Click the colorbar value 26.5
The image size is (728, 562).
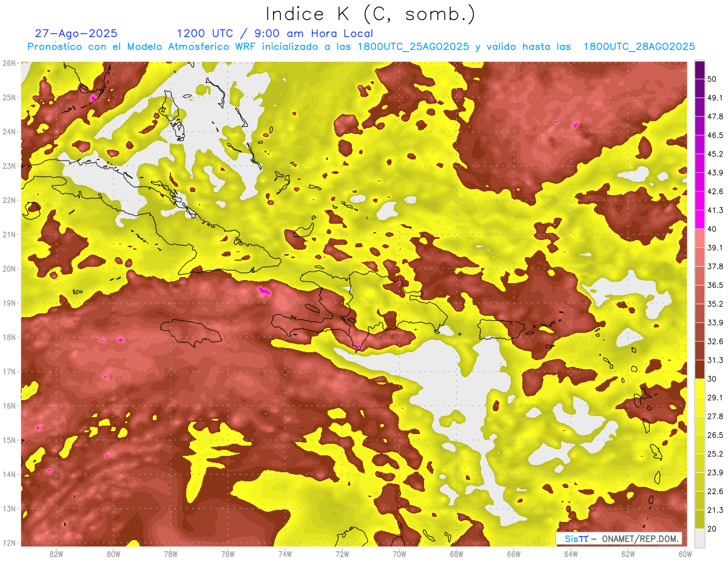(x=715, y=435)
